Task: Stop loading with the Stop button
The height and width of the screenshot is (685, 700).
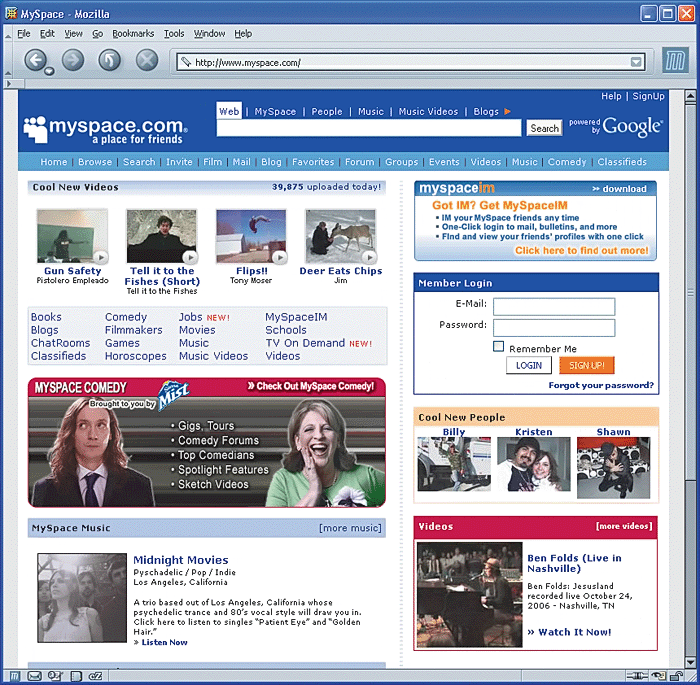Action: point(147,60)
